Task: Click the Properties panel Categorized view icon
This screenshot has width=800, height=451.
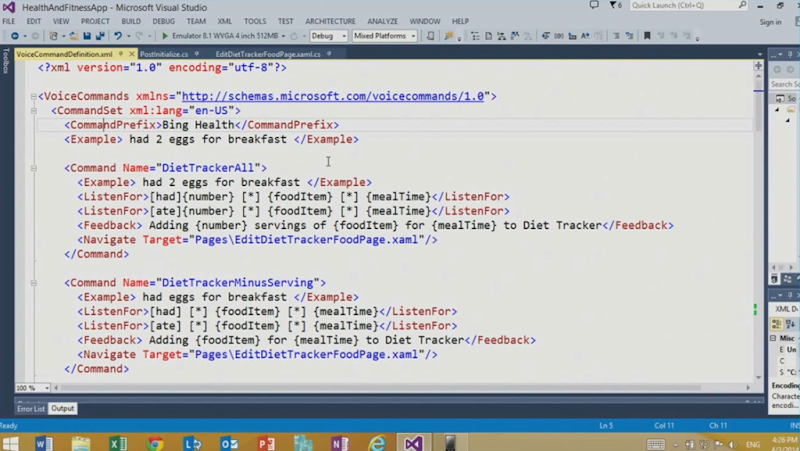Action: click(x=777, y=324)
